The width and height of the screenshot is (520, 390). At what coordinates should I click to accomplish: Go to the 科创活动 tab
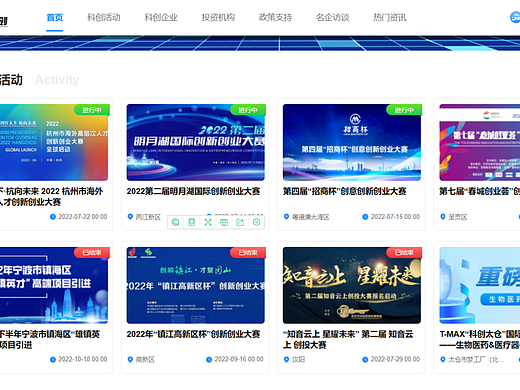[x=104, y=17]
